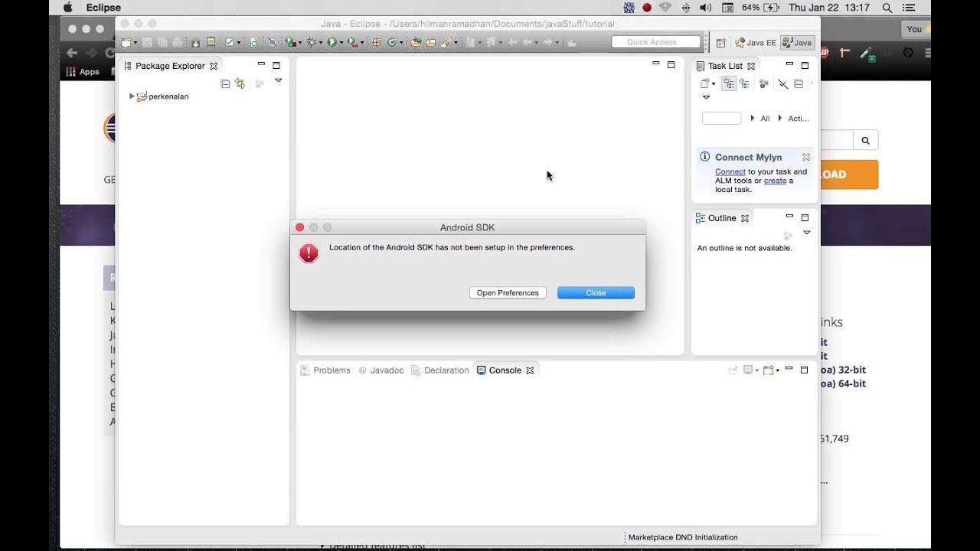The height and width of the screenshot is (551, 980).
Task: Click the Connect link in Mylyn panel
Action: (x=730, y=172)
